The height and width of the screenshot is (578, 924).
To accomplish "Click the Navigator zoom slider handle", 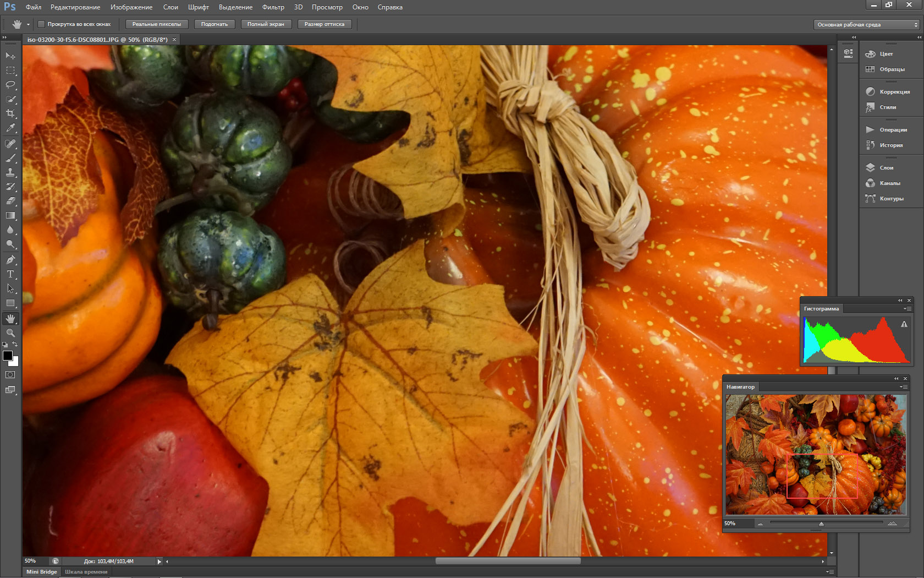I will (x=821, y=524).
